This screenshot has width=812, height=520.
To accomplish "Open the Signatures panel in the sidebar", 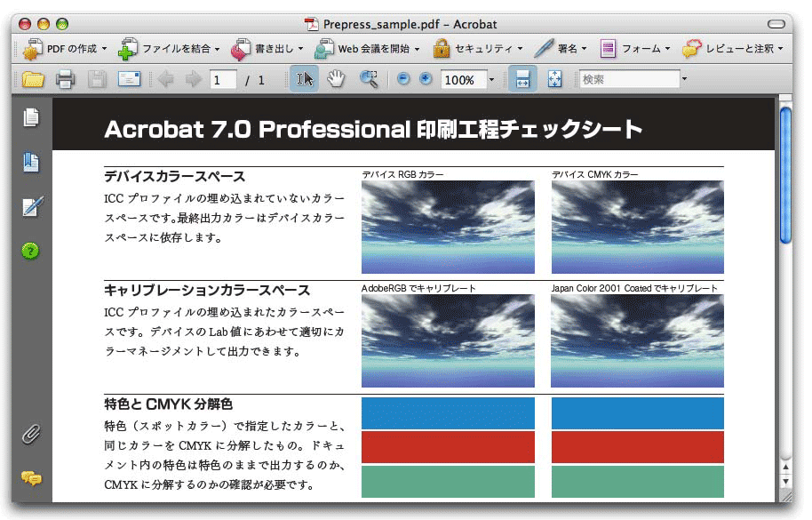I will tap(32, 207).
